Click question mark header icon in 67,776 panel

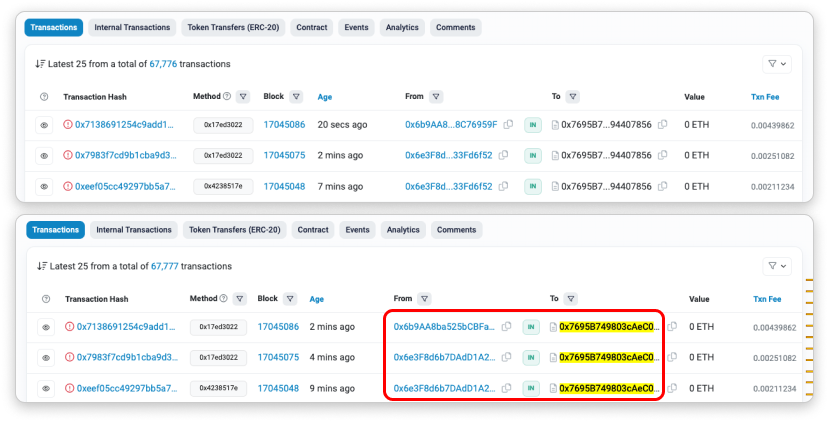tap(44, 97)
